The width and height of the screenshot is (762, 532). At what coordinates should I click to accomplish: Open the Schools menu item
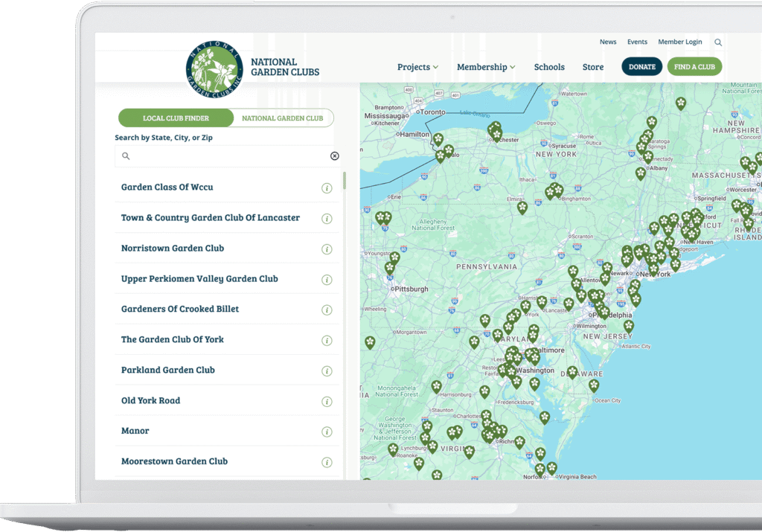[x=549, y=67]
